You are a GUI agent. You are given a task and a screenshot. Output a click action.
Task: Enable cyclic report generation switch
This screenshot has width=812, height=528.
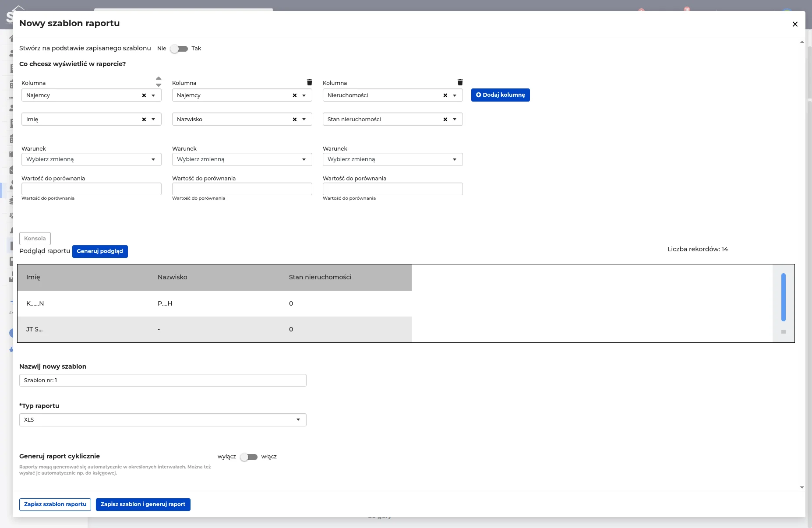249,457
